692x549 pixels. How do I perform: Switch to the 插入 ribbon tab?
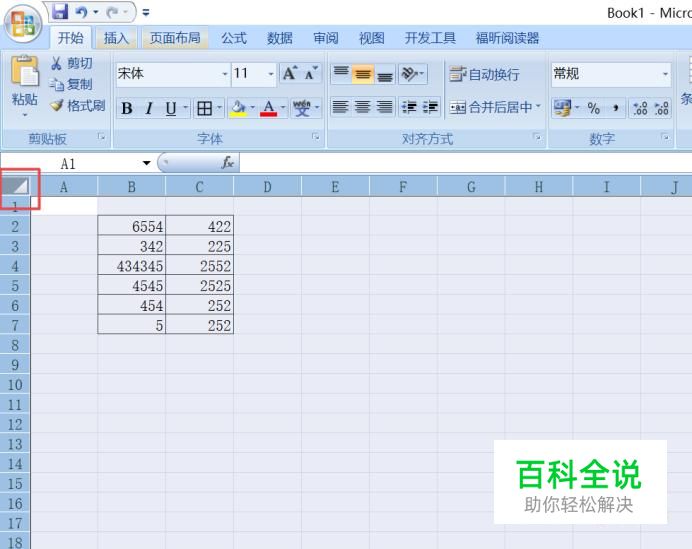[x=116, y=38]
